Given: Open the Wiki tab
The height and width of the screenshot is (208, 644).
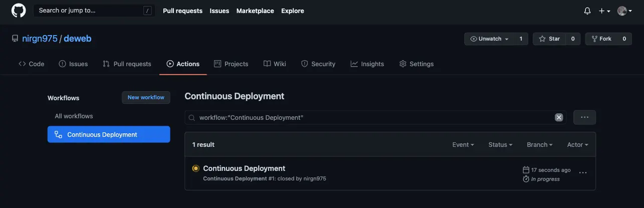Looking at the screenshot, I should [275, 64].
